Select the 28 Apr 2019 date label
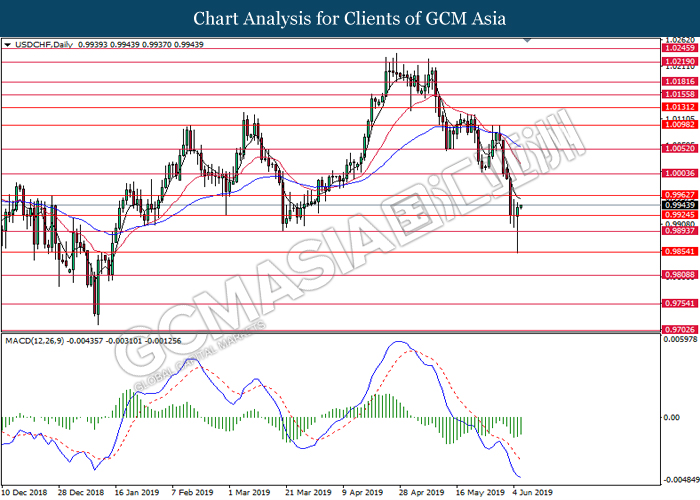Image resolution: width=700 pixels, height=500 pixels. pos(422,492)
